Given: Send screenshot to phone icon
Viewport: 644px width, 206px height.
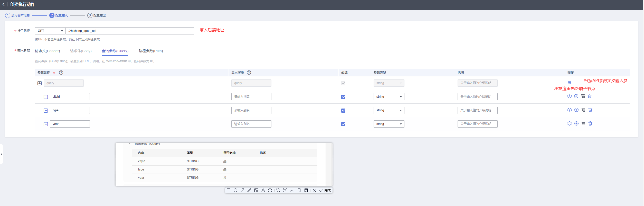Looking at the screenshot, I should 299,190.
